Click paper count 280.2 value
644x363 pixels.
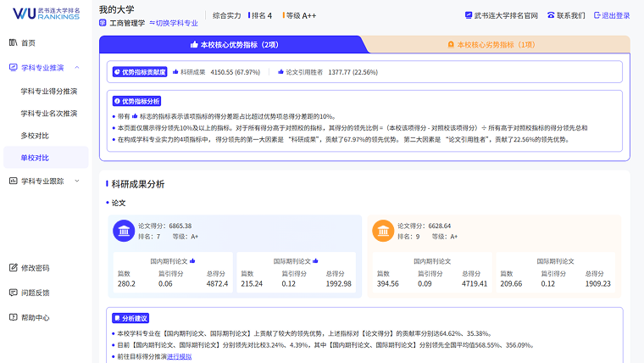(x=126, y=283)
